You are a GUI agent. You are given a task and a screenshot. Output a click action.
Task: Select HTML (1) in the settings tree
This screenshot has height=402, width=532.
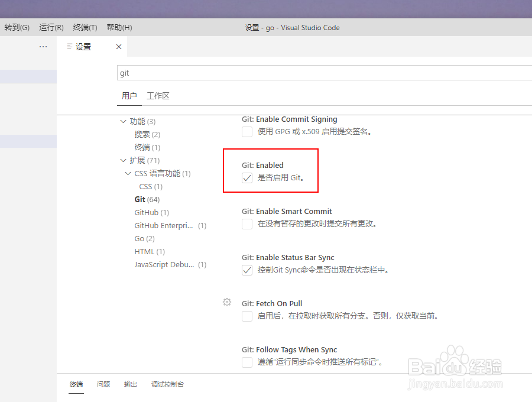point(150,252)
